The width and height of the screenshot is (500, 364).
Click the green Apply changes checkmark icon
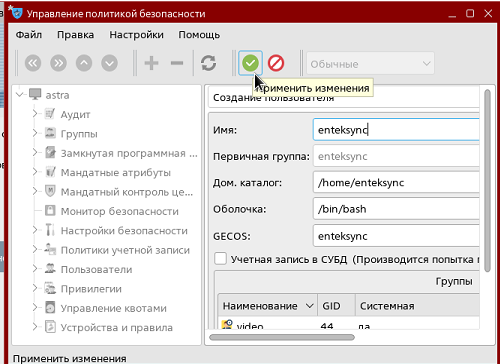coord(250,63)
